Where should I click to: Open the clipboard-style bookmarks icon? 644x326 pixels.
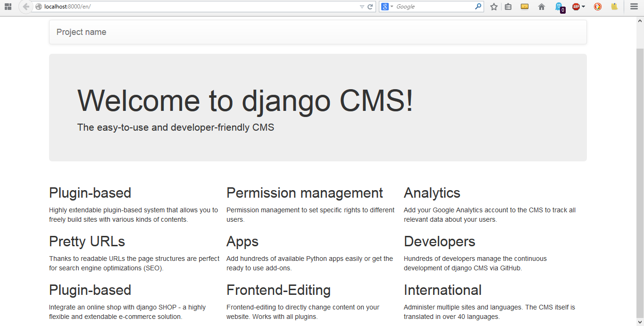coord(508,7)
